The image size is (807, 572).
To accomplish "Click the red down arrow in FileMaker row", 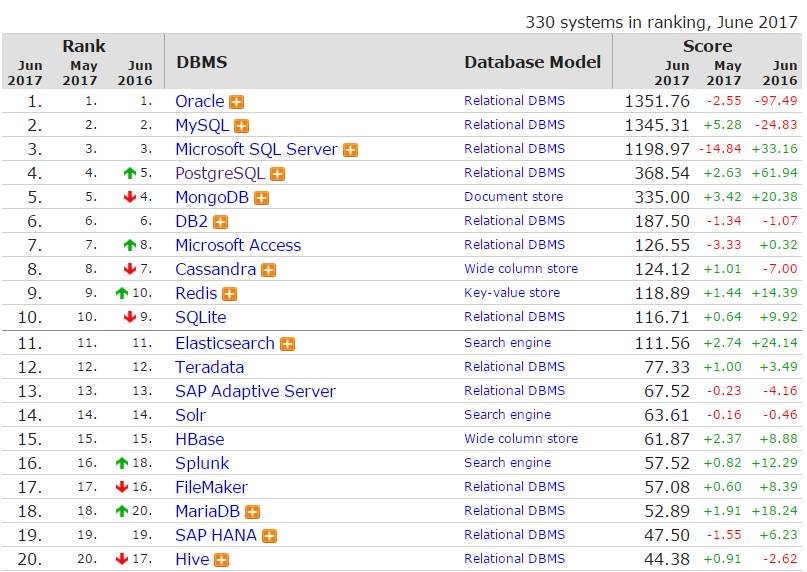I will [121, 487].
